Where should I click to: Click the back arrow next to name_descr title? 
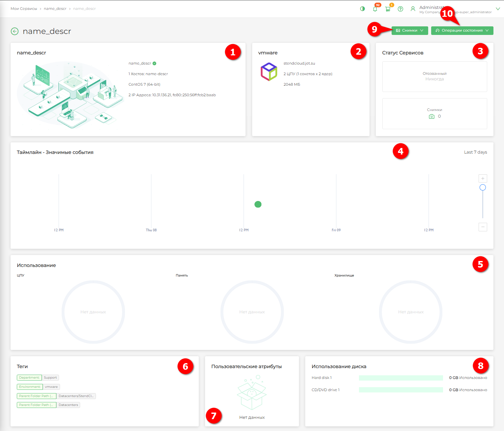[15, 31]
